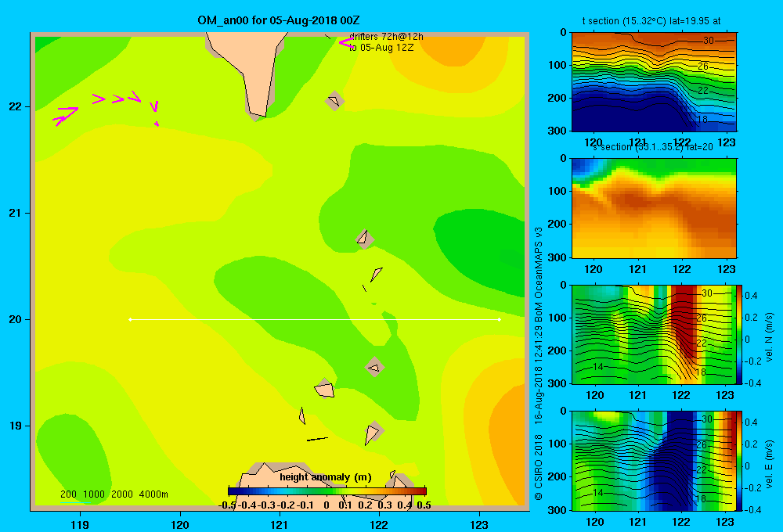Open the northward velocity section panel
The width and height of the screenshot is (783, 532).
(654, 334)
